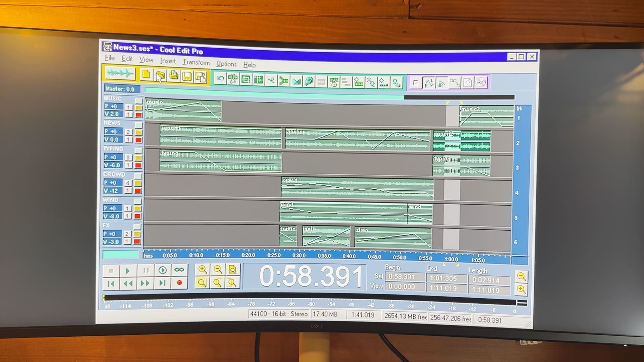Save the session with the floppy disk icon
Image resolution: width=644 pixels, height=362 pixels.
point(187,77)
